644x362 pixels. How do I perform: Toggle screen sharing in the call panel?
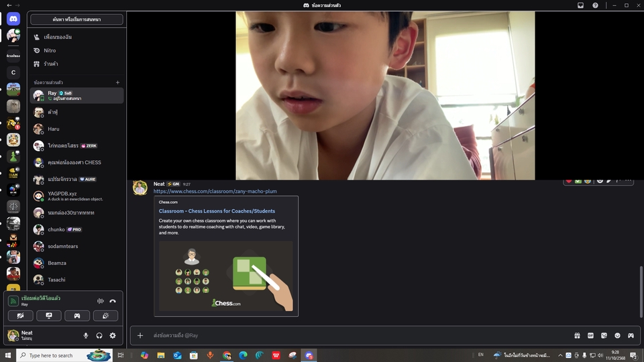(49, 316)
